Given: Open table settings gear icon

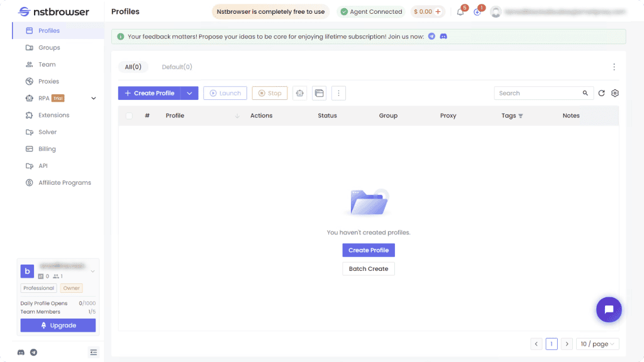Looking at the screenshot, I should pyautogui.click(x=615, y=93).
